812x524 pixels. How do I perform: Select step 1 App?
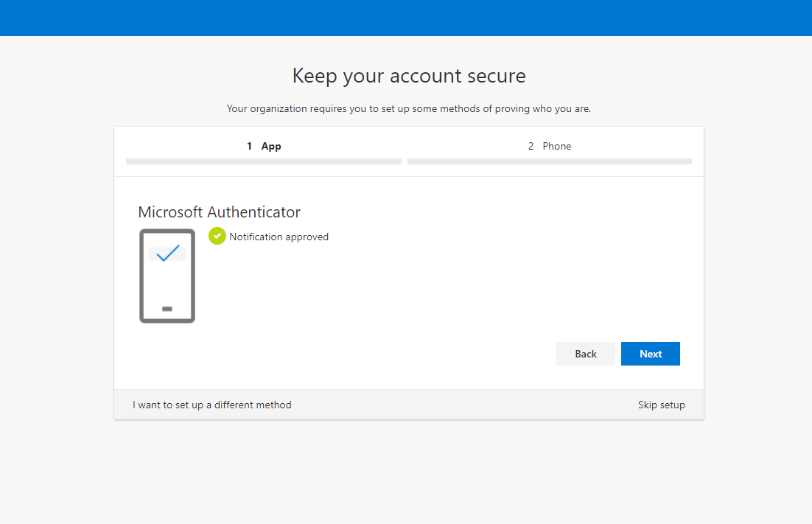[264, 146]
